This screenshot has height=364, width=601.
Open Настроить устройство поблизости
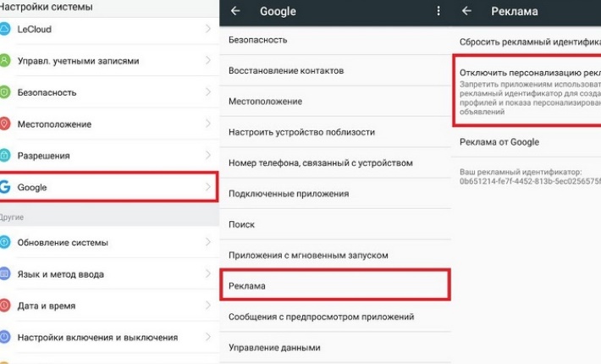tap(335, 132)
